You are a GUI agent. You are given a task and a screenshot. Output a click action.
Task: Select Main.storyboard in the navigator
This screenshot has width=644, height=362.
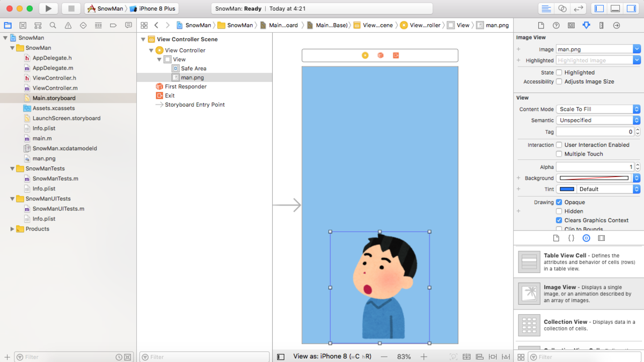click(x=54, y=98)
